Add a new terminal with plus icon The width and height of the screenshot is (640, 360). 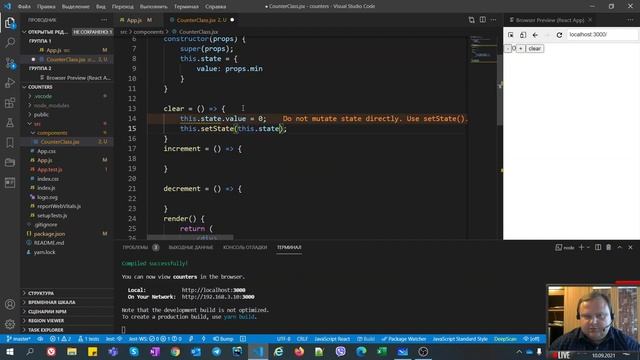click(x=581, y=247)
